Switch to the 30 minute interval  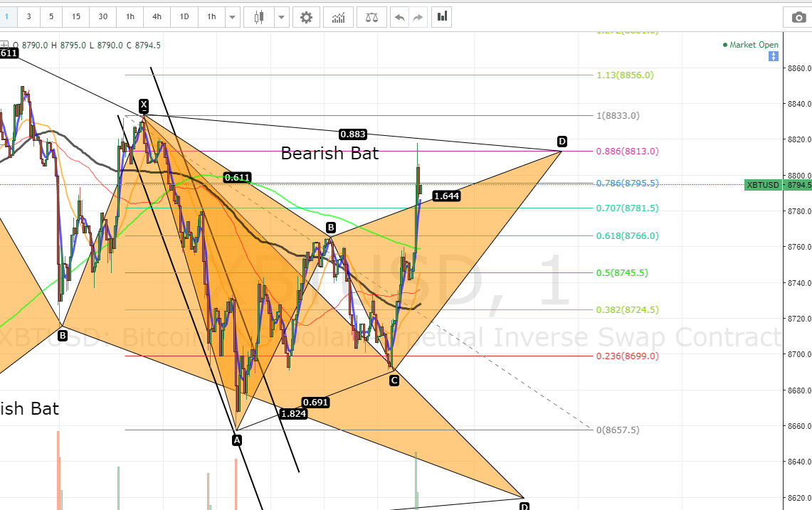pos(103,16)
